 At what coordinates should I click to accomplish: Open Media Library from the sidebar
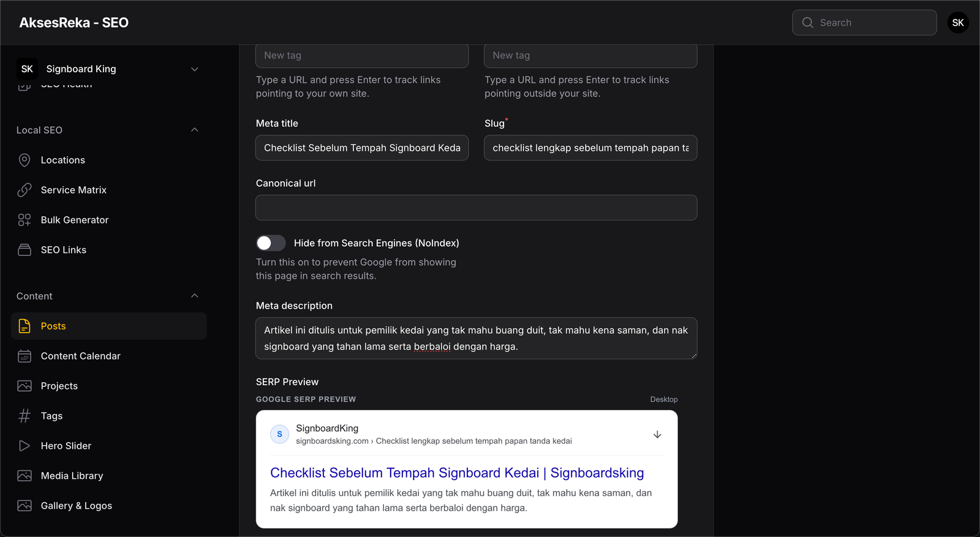[72, 475]
